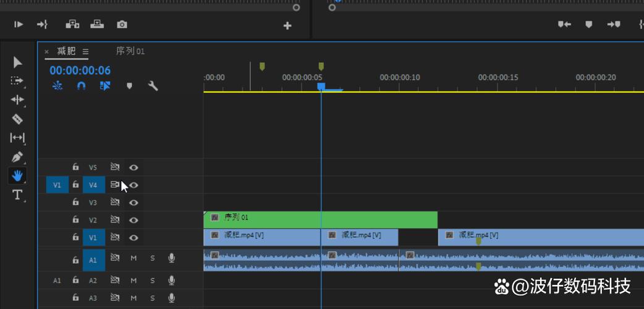644x309 pixels.
Task: Close the 减肥 sequence tab
Action: (x=46, y=51)
